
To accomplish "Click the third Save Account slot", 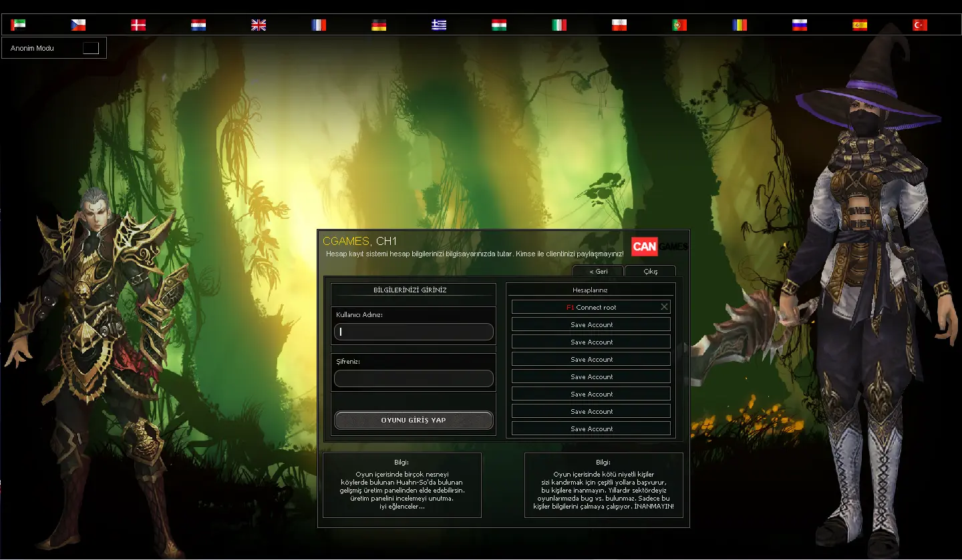I will 591,359.
